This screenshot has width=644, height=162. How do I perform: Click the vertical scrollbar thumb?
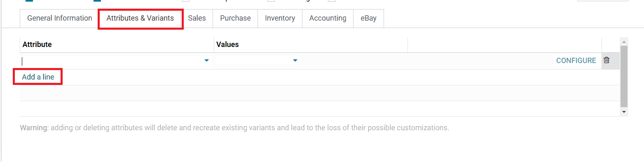[624, 76]
